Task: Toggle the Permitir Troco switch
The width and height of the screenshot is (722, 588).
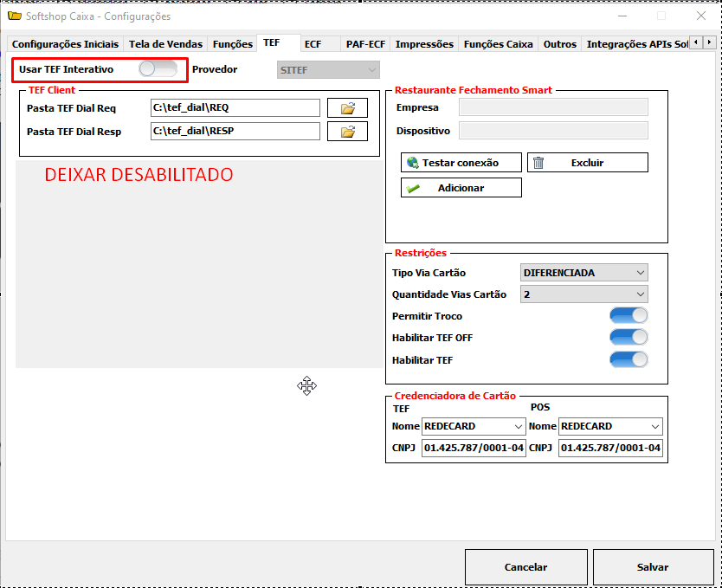Action: click(629, 316)
